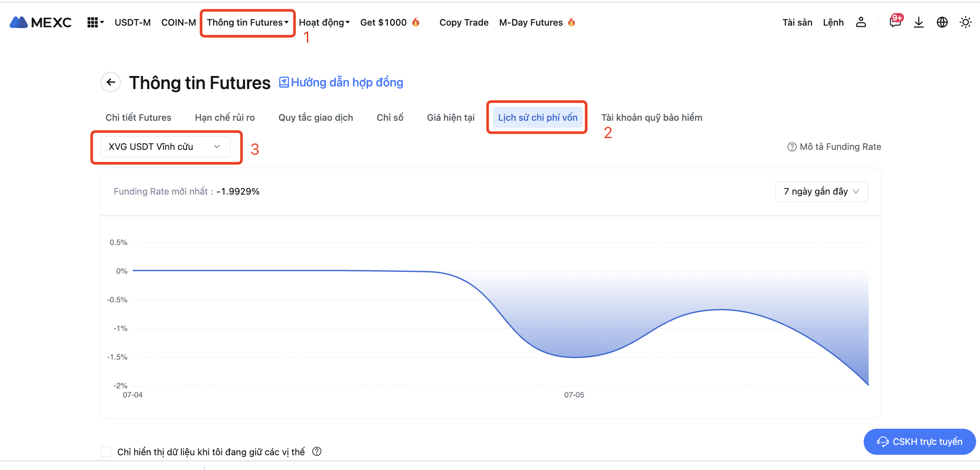Expand the Hoạt động menu
This screenshot has width=980, height=470.
[x=324, y=23]
